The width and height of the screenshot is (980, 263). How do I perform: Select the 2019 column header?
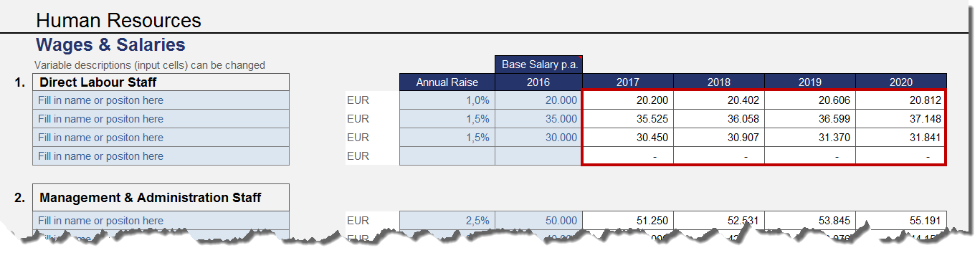(x=810, y=82)
